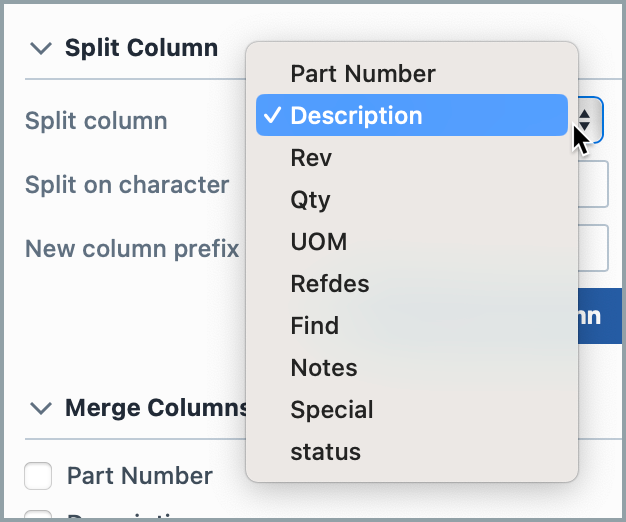Collapse the Split Column section chevron
The image size is (626, 522).
click(41, 48)
